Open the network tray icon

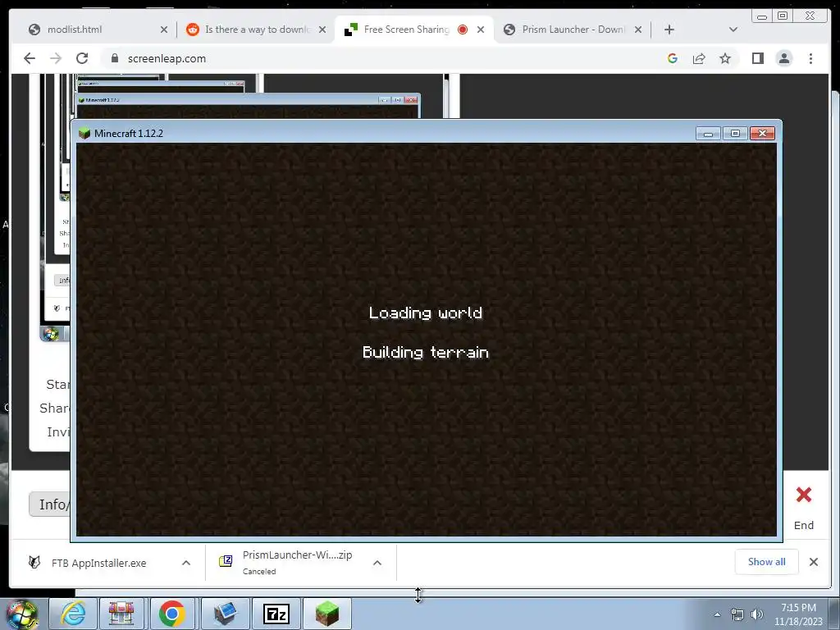pos(737,614)
